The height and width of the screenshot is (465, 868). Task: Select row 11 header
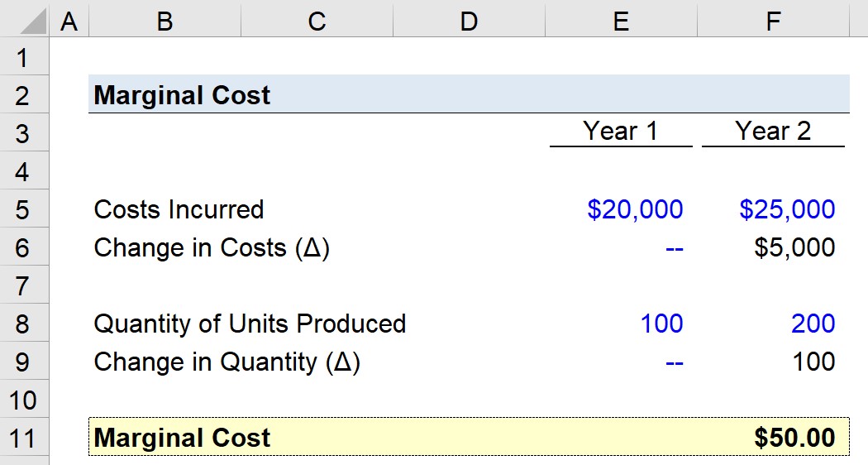click(24, 439)
